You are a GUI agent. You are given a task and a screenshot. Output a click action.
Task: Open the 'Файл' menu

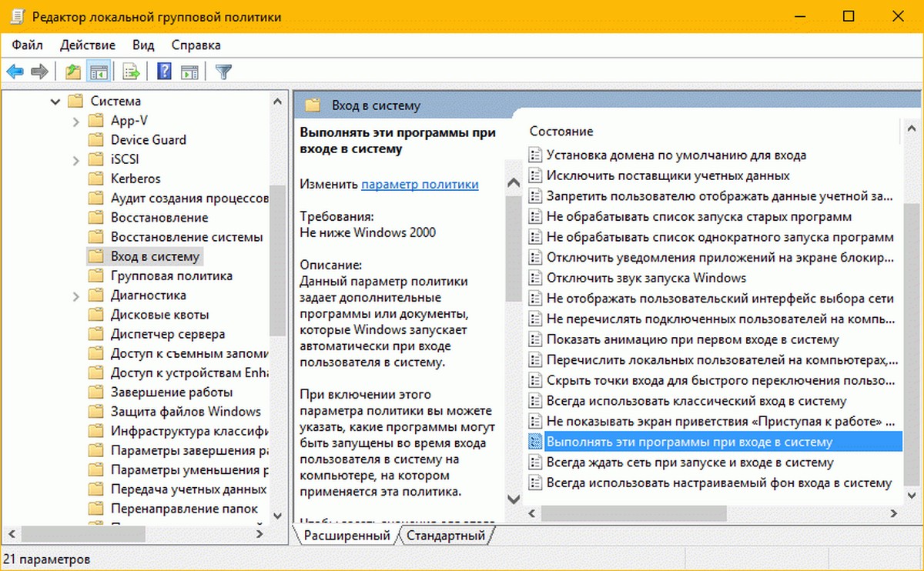(x=28, y=45)
